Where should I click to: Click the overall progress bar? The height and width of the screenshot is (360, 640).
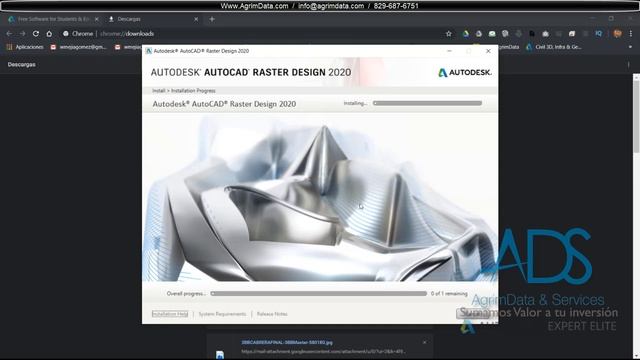click(x=318, y=293)
